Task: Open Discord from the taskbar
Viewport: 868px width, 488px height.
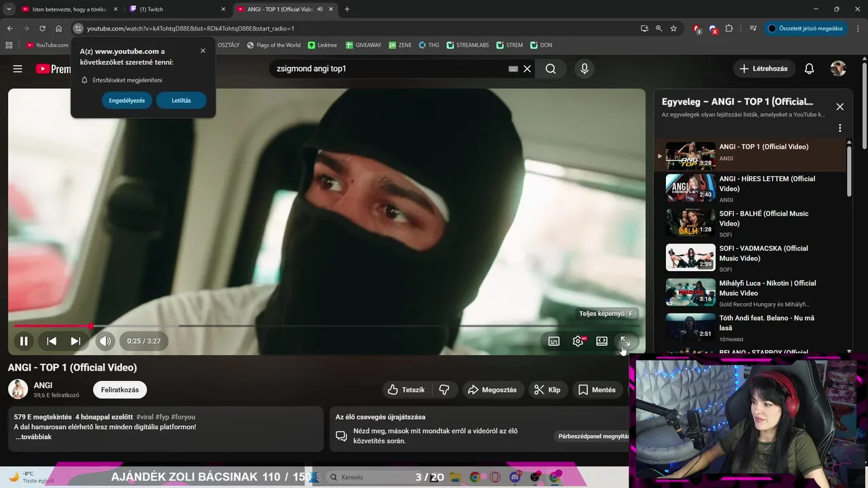Action: [515, 477]
